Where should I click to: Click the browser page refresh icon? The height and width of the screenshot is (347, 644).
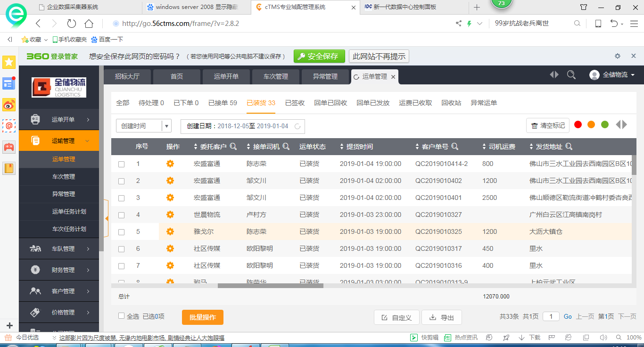(x=71, y=24)
